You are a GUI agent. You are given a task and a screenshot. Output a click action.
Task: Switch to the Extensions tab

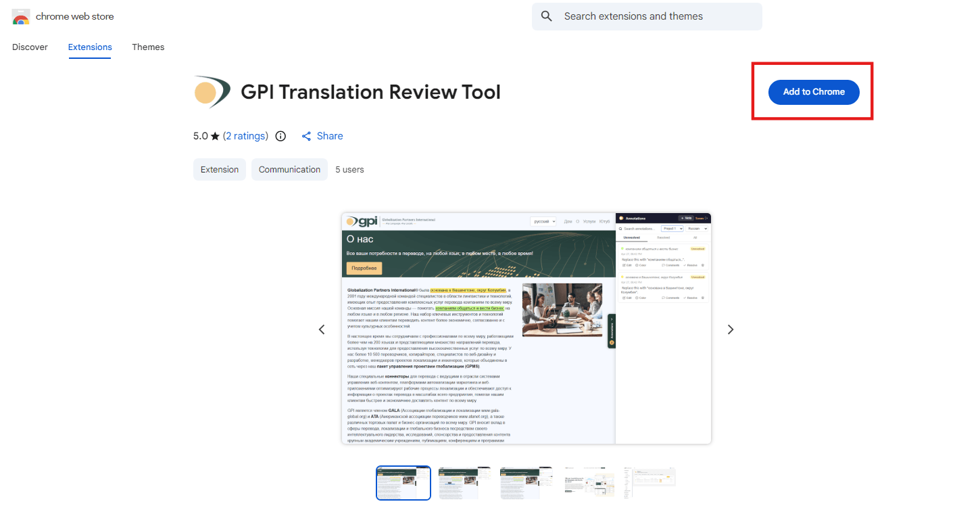point(90,47)
